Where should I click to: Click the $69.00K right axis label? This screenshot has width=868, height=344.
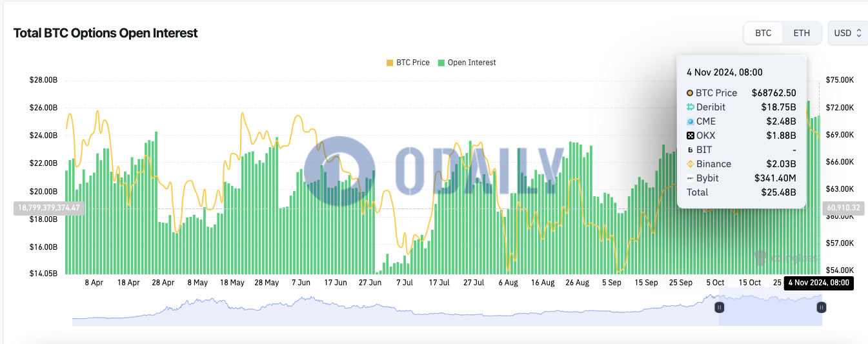point(840,134)
